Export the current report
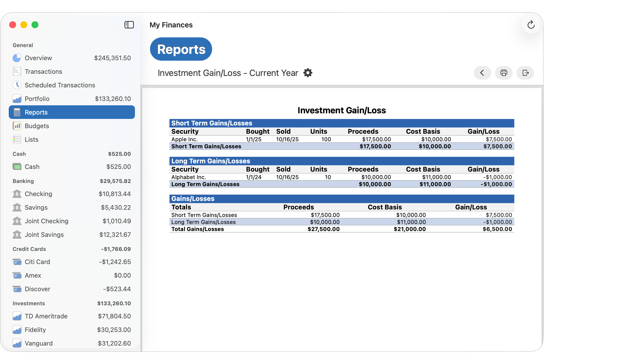 tap(525, 73)
